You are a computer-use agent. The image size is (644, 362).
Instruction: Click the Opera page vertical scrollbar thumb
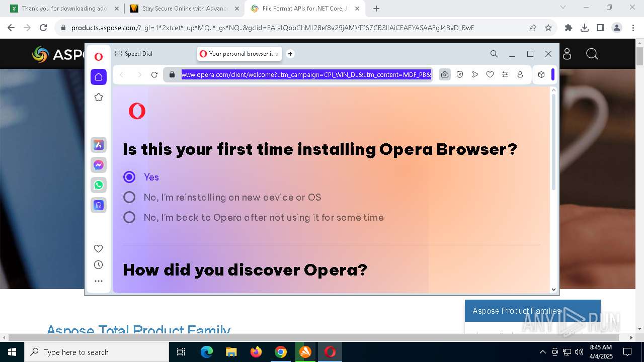coord(554,142)
